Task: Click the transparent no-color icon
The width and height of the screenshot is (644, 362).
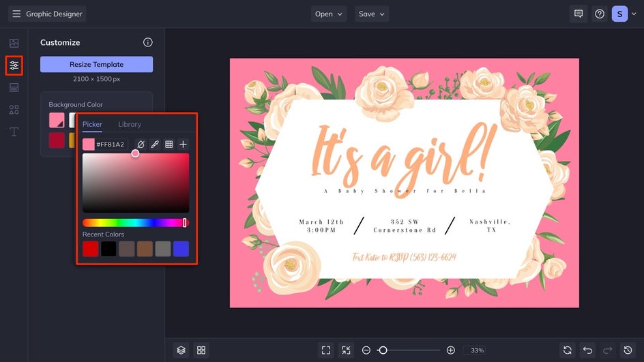Action: coord(141,145)
